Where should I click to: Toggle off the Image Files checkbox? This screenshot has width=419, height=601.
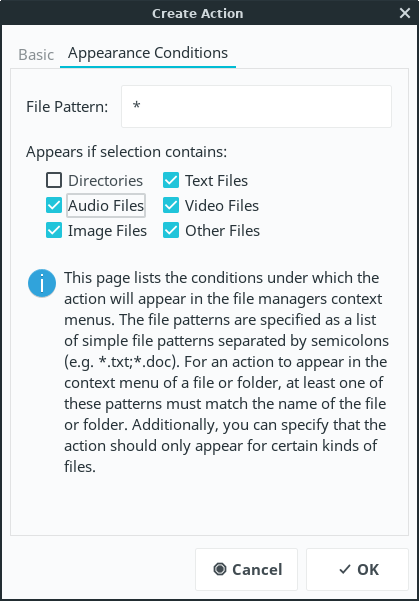pos(54,231)
